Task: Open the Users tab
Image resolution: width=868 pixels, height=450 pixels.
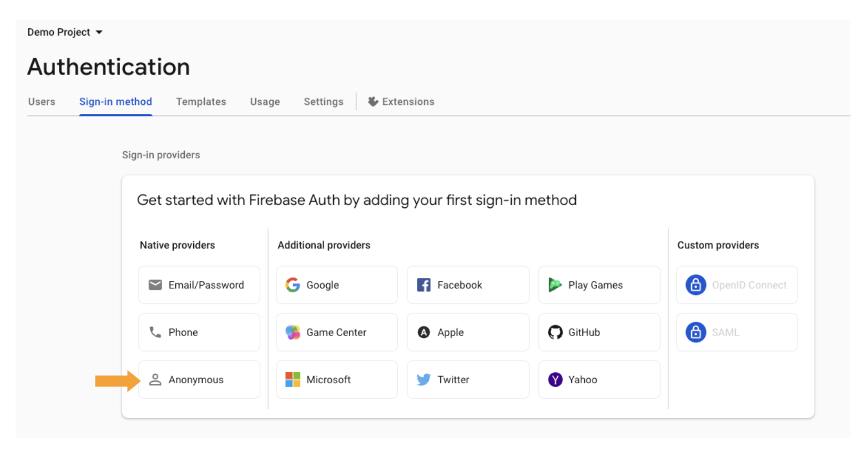Action: (42, 102)
